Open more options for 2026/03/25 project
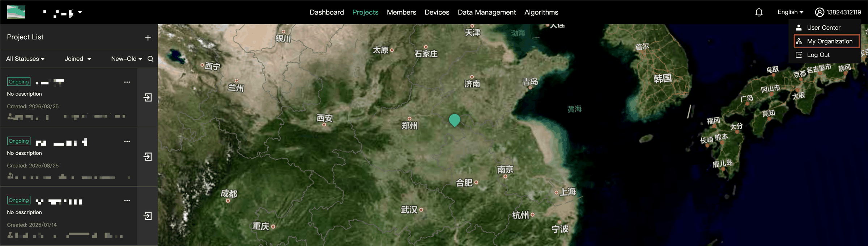This screenshot has height=246, width=868. pyautogui.click(x=127, y=82)
